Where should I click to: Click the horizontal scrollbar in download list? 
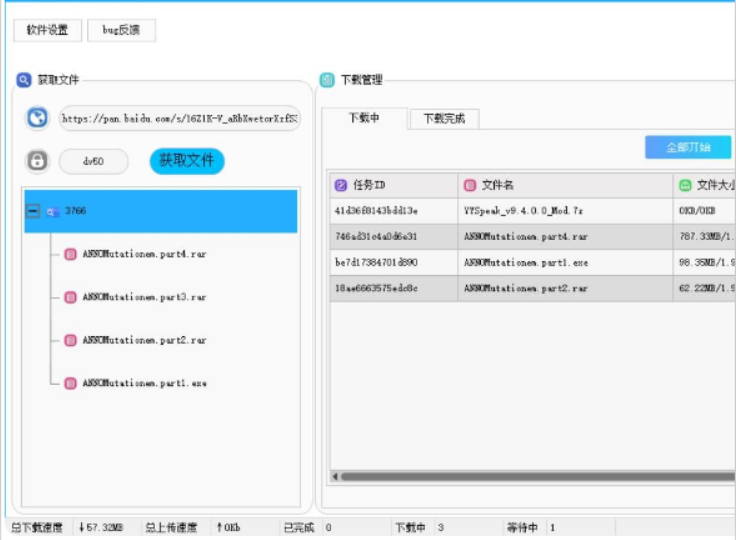coord(530,476)
